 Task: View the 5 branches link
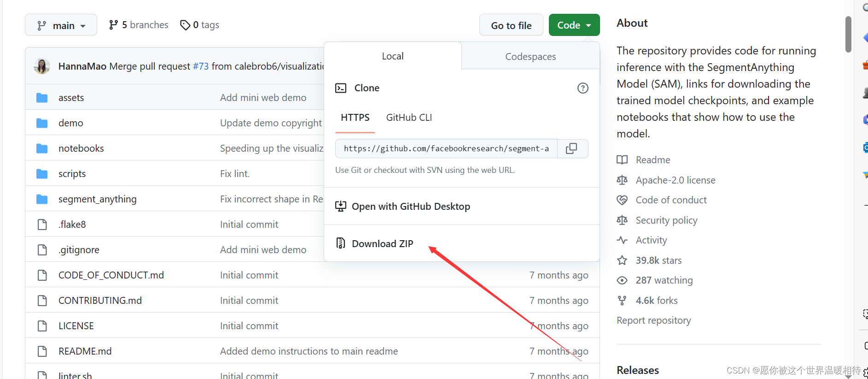coord(139,25)
